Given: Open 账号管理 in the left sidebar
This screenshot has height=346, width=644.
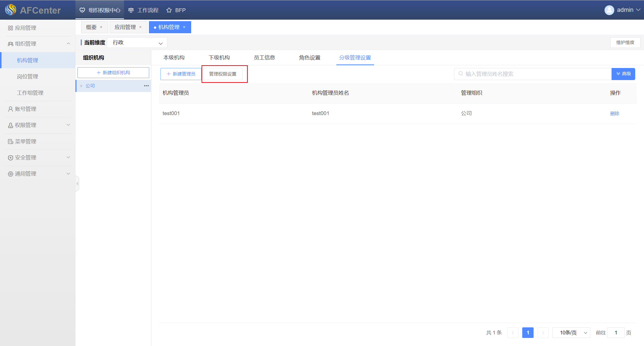Looking at the screenshot, I should (x=25, y=109).
